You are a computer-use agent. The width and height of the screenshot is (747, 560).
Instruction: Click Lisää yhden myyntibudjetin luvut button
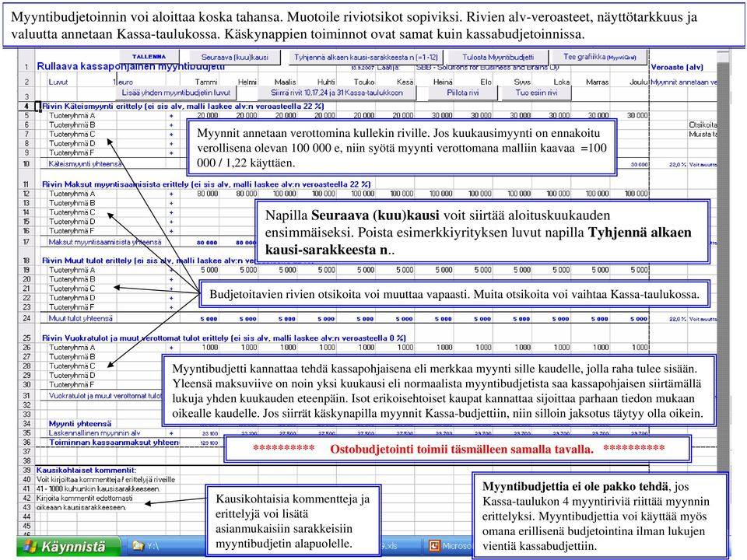coord(177,93)
